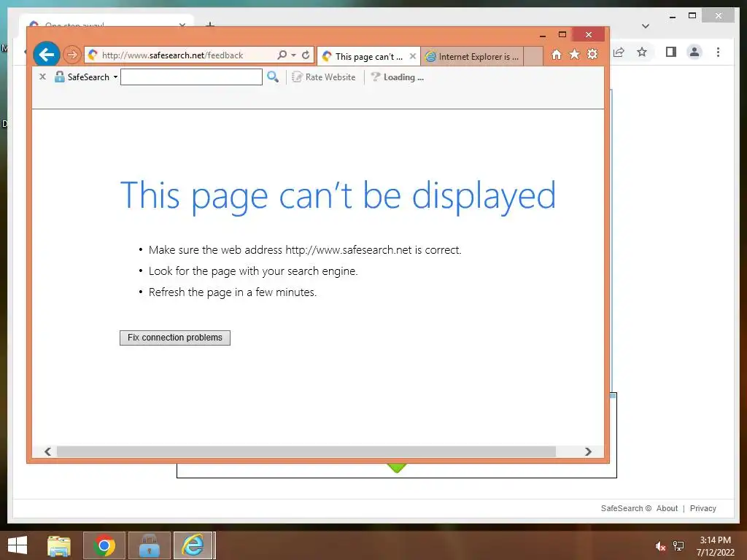This screenshot has width=747, height=560.
Task: Switch to the "Internet Explorer is..." tab
Action: coord(472,56)
